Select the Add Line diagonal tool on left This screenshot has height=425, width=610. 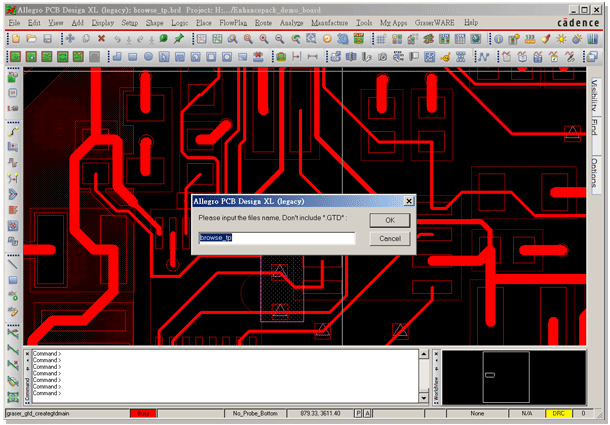pos(13,264)
